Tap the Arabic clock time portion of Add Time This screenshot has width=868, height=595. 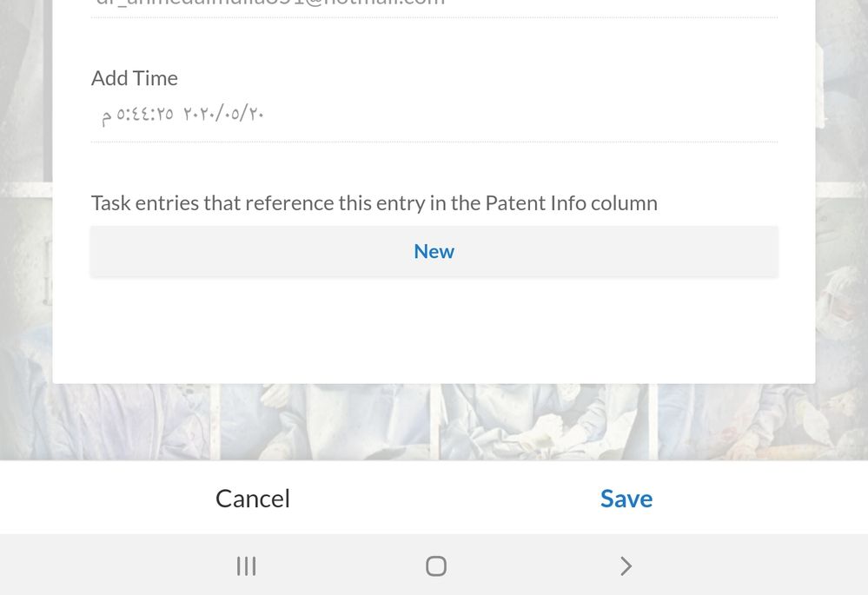145,114
